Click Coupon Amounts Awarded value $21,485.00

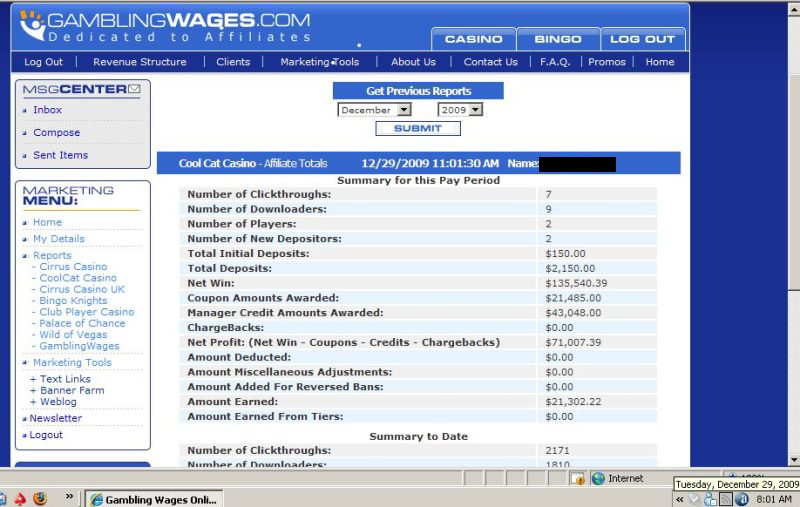point(573,298)
